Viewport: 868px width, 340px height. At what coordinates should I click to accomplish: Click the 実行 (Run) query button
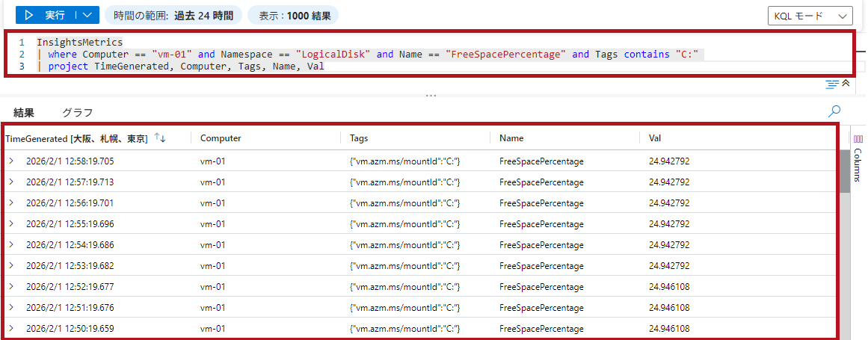[x=46, y=15]
